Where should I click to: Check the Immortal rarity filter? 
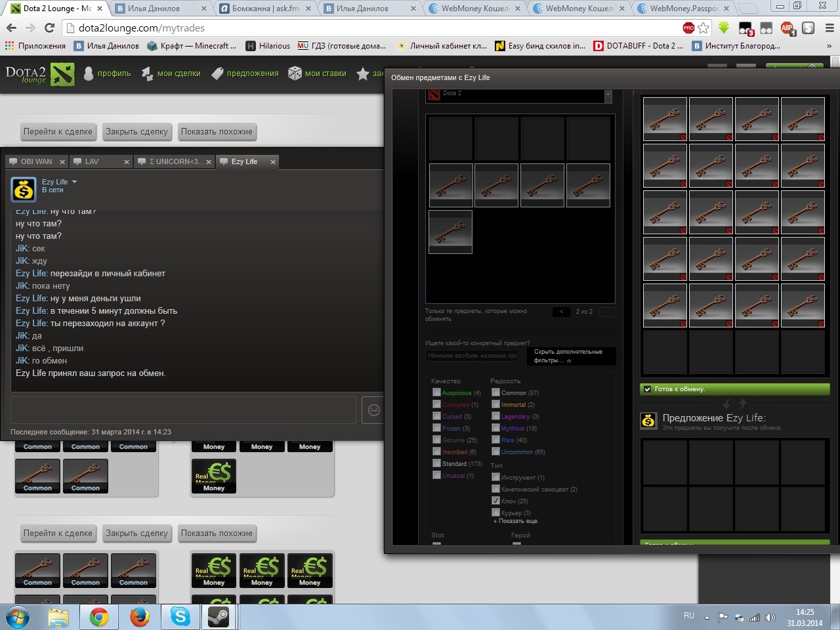tap(496, 404)
